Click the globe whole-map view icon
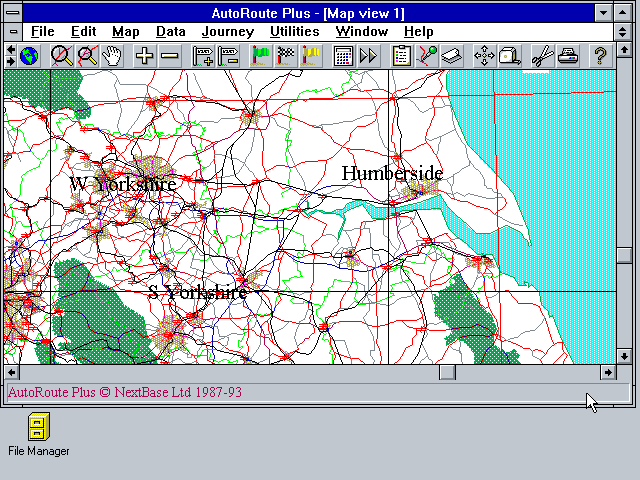 point(29,56)
